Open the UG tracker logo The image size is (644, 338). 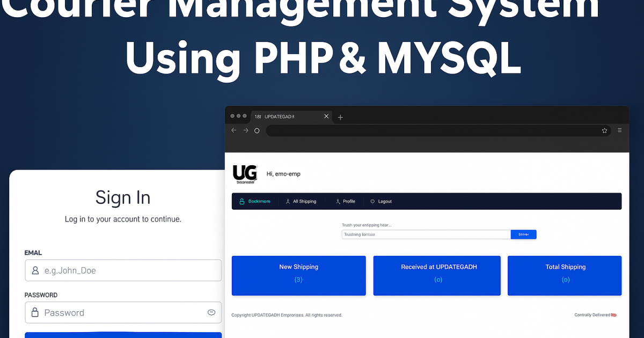[245, 173]
